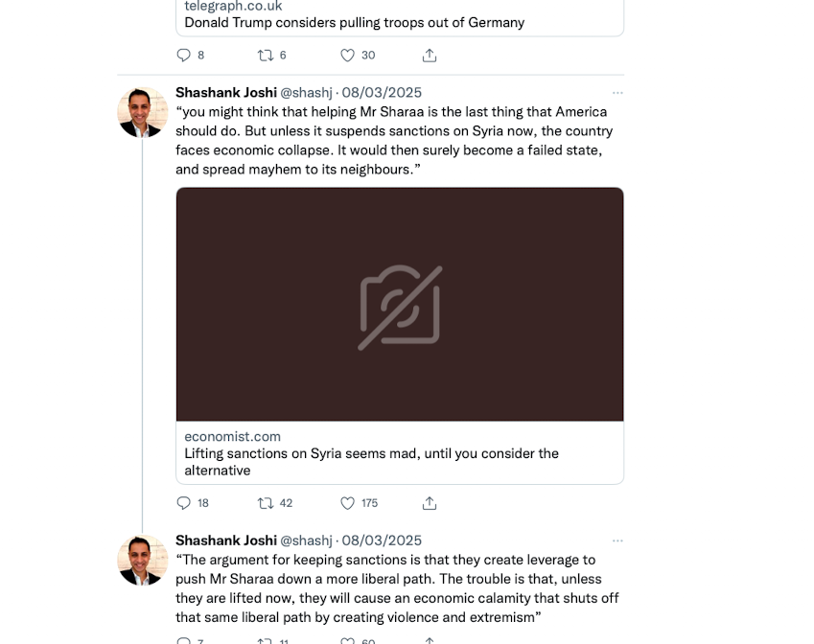The height and width of the screenshot is (644, 814).
Task: Open Shashank Joshi avatar on sanctions tweet
Action: (143, 112)
